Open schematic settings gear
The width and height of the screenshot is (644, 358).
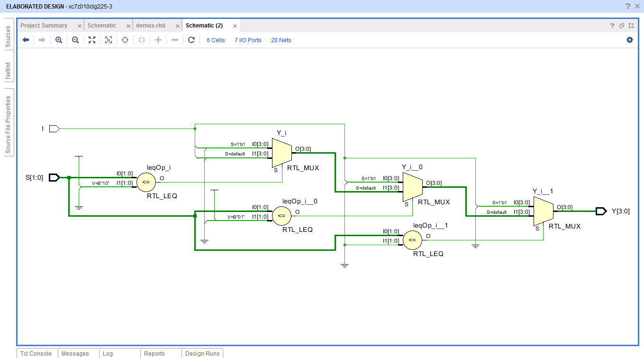pyautogui.click(x=630, y=40)
